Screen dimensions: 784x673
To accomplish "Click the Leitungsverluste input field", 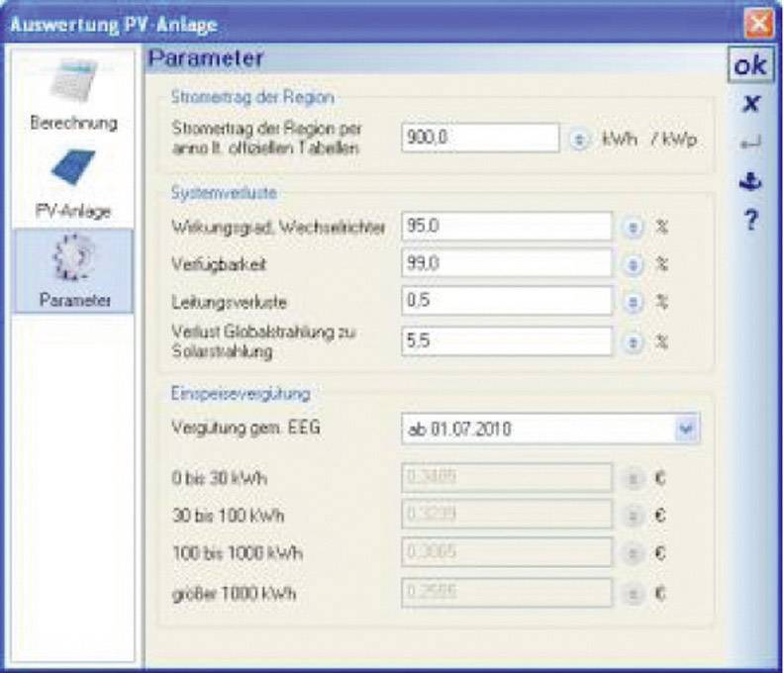I will point(507,301).
